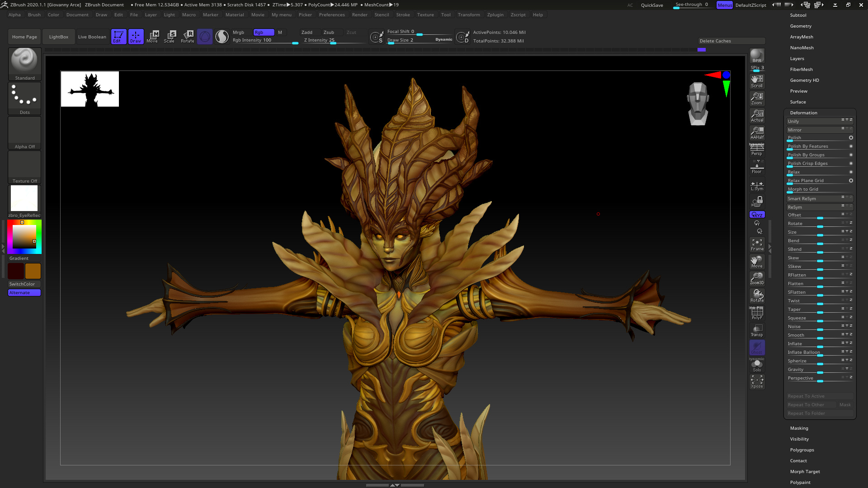Click the Frame mesh icon
Image resolution: width=868 pixels, height=488 pixels.
(x=757, y=244)
